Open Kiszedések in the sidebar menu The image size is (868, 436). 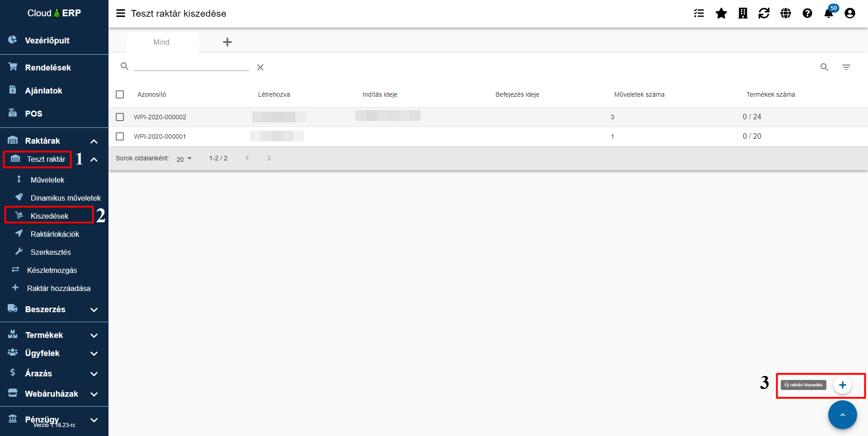pyautogui.click(x=49, y=216)
